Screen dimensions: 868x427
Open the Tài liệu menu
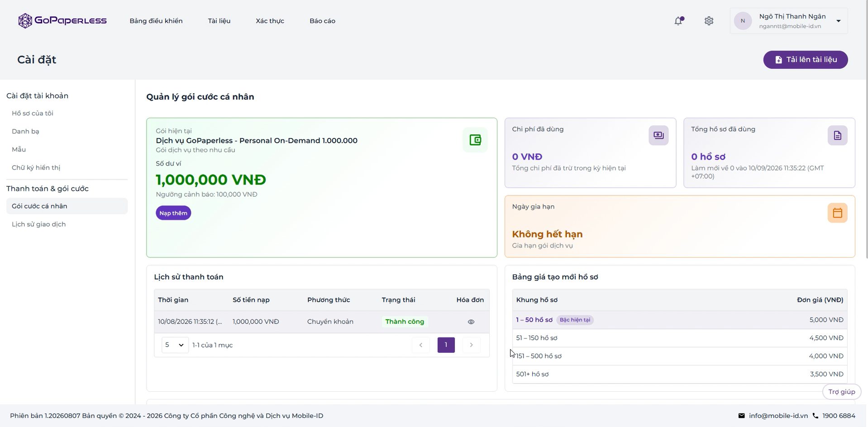coord(219,21)
